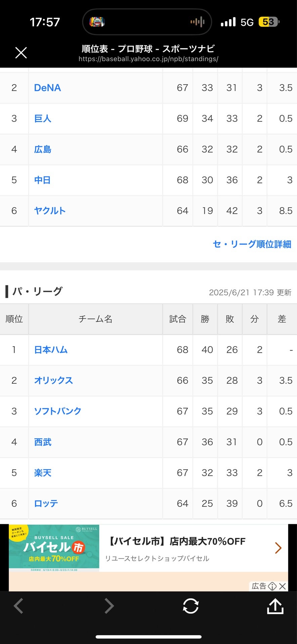Close the ad with X icon
The image size is (297, 644).
(283, 586)
